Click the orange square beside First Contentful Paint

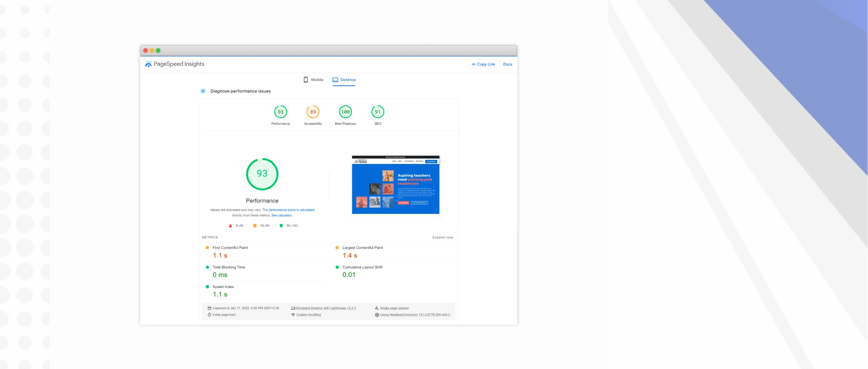(207, 248)
